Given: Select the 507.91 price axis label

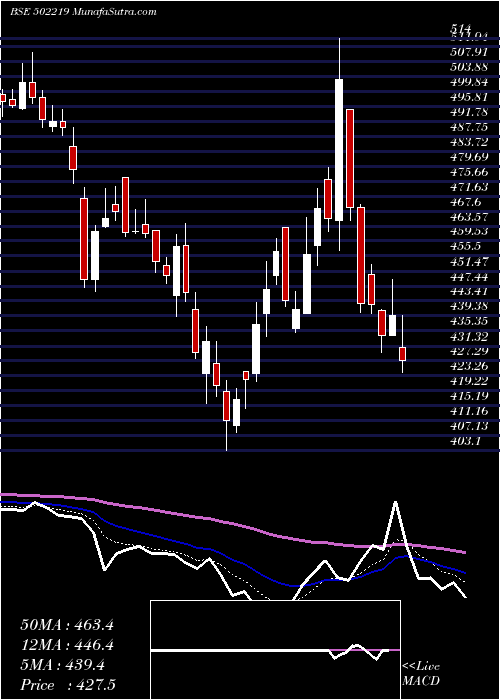Looking at the screenshot, I should (468, 52).
